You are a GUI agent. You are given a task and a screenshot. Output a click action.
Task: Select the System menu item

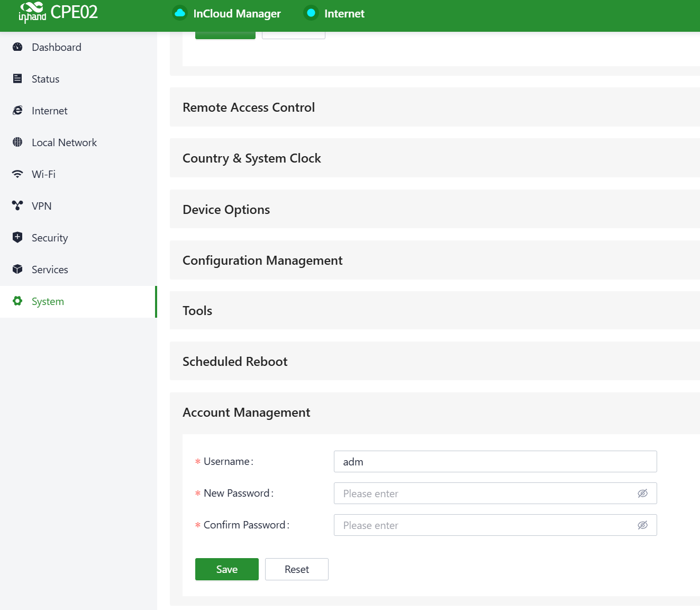click(48, 301)
